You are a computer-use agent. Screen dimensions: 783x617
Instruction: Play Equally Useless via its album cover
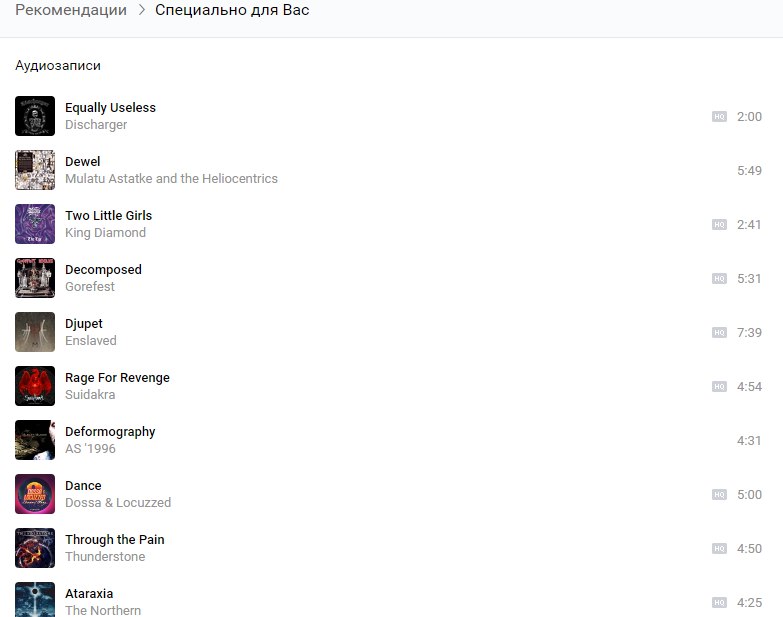click(35, 116)
